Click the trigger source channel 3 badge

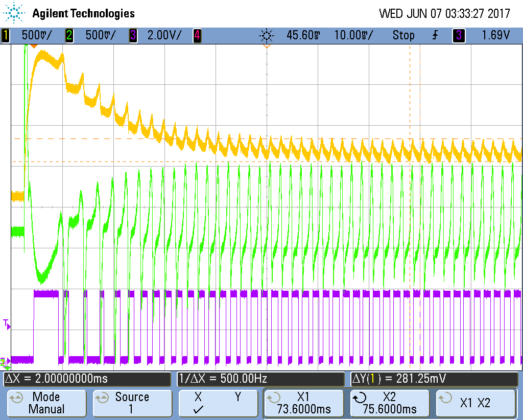click(x=459, y=36)
